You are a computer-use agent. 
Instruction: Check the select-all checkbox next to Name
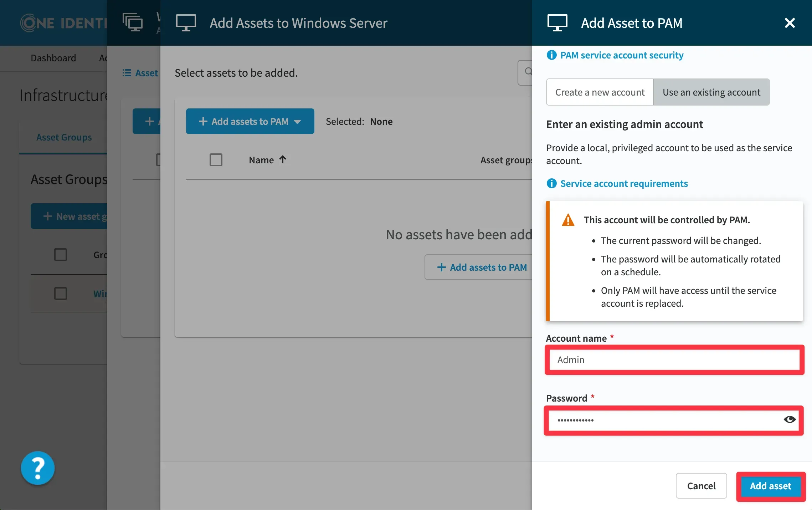[x=216, y=160]
